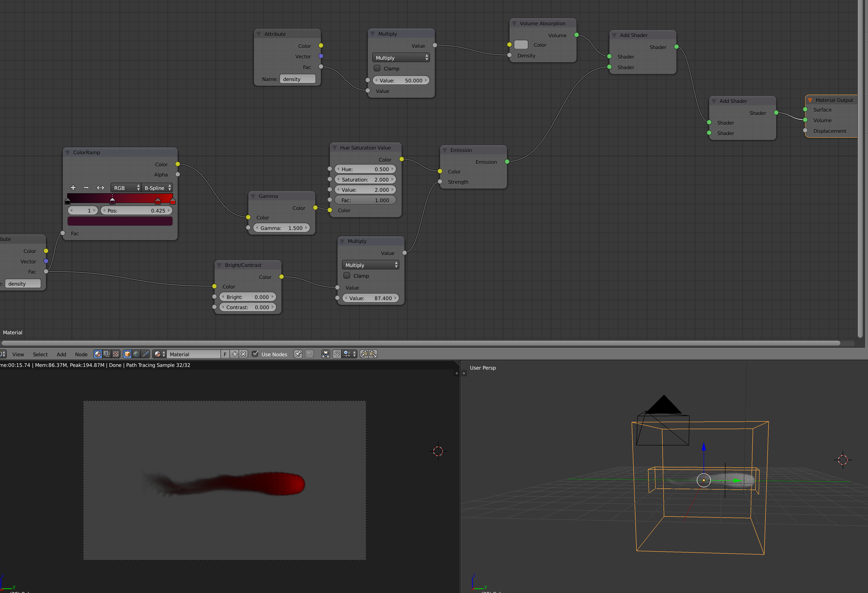Select texture nodes tree type icon
The height and width of the screenshot is (593, 868).
(x=116, y=354)
